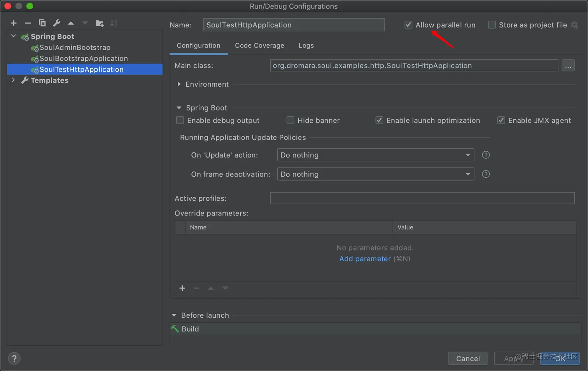Click into the Active profiles input field

click(422, 198)
